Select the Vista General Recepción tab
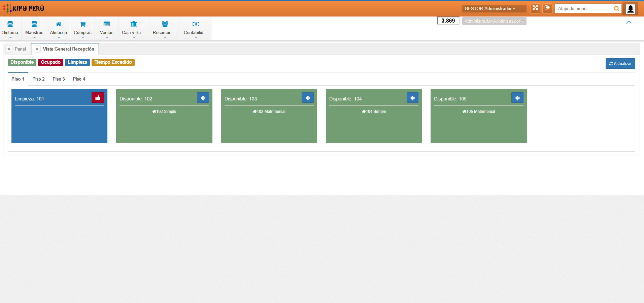 pyautogui.click(x=69, y=49)
